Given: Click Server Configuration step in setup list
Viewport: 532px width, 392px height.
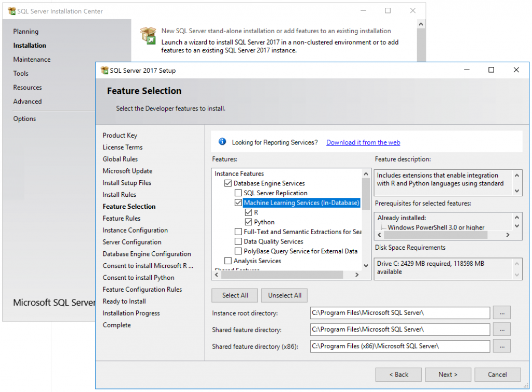Looking at the screenshot, I should (x=132, y=242).
